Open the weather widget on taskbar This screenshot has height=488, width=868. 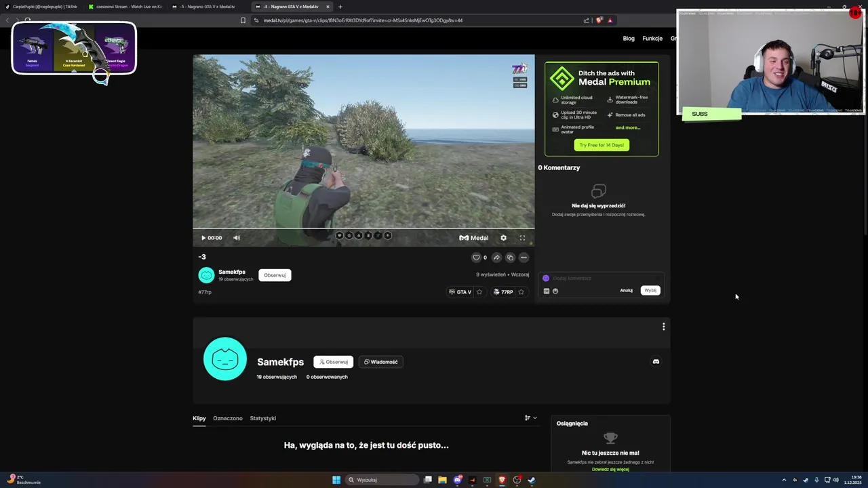click(x=24, y=480)
